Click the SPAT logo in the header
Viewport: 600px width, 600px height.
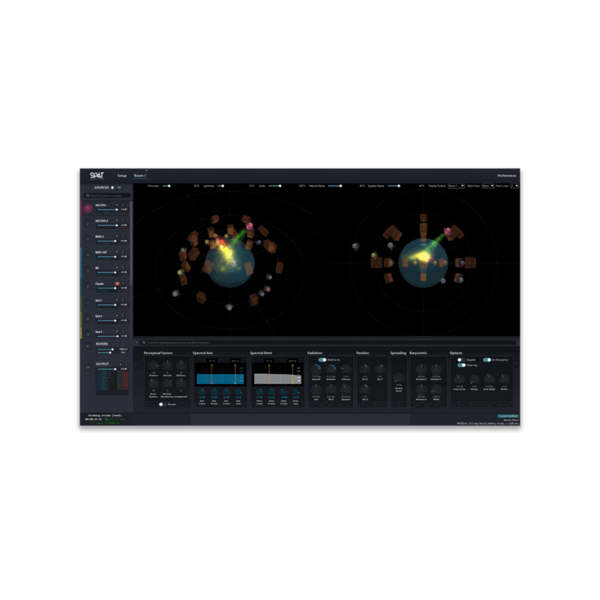[x=96, y=175]
